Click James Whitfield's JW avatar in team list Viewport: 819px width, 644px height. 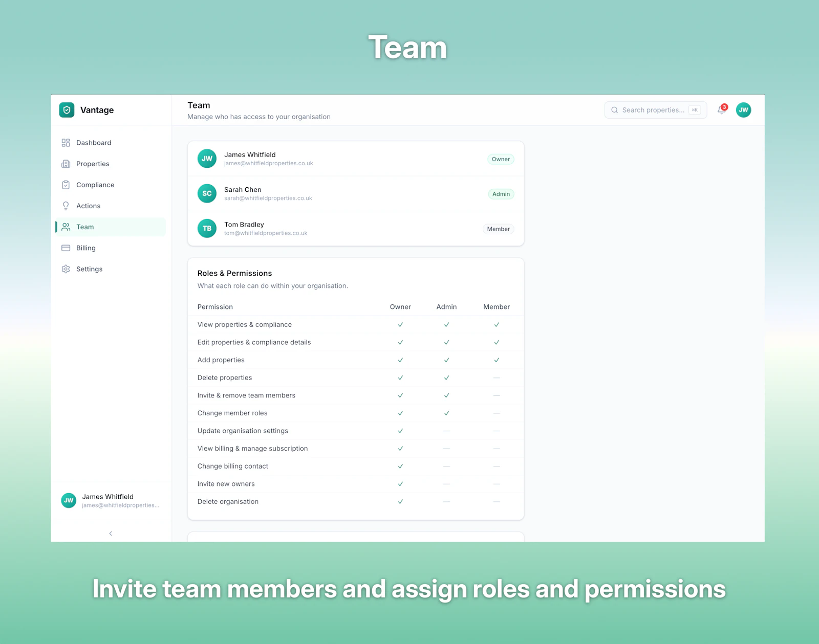pos(207,159)
